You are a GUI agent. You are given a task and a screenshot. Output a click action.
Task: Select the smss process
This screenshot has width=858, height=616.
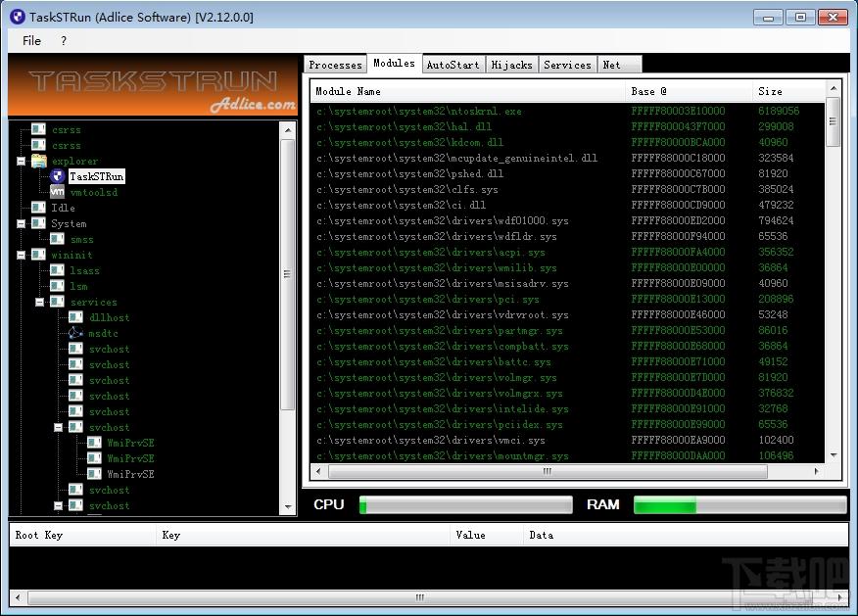click(x=82, y=239)
